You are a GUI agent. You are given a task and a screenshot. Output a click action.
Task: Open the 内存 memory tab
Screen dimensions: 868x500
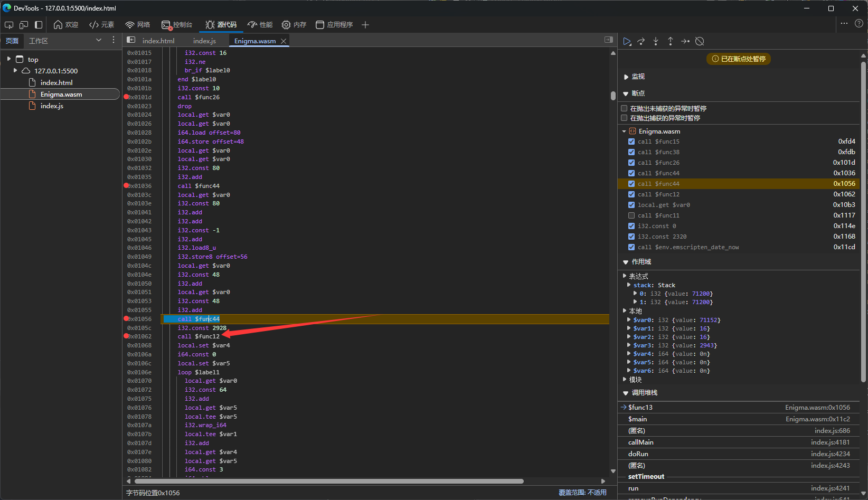click(294, 25)
